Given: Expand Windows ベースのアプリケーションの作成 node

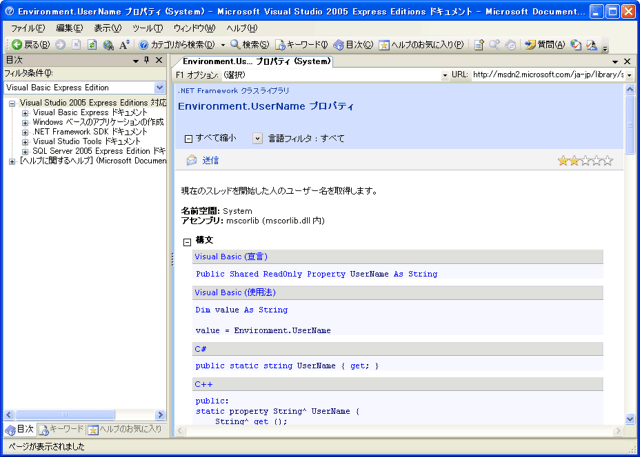Looking at the screenshot, I should click(25, 123).
